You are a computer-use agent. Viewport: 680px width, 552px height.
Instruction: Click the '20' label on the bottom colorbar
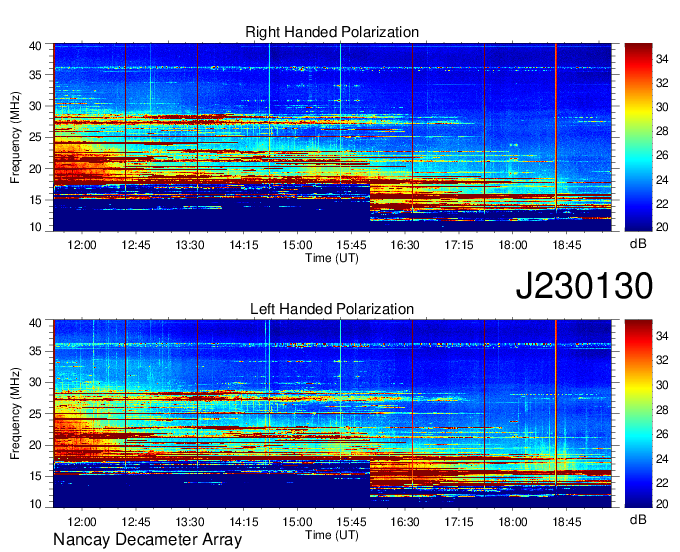point(662,504)
